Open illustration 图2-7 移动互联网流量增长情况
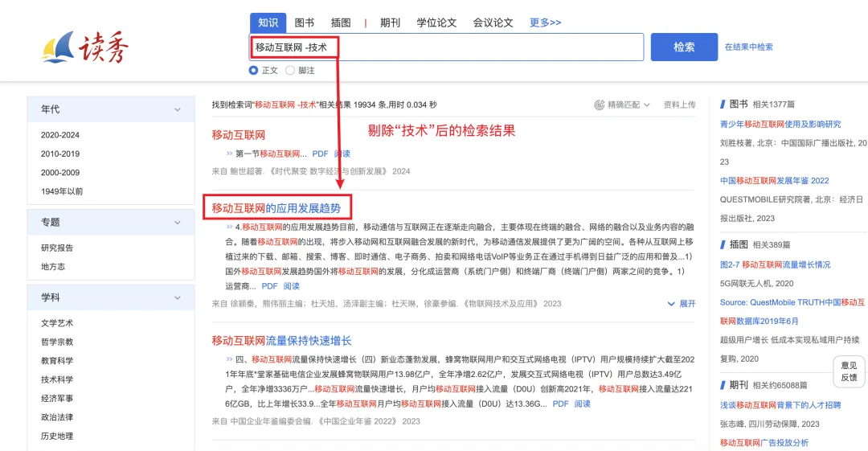Screen dimensions: 868x451 [775, 264]
